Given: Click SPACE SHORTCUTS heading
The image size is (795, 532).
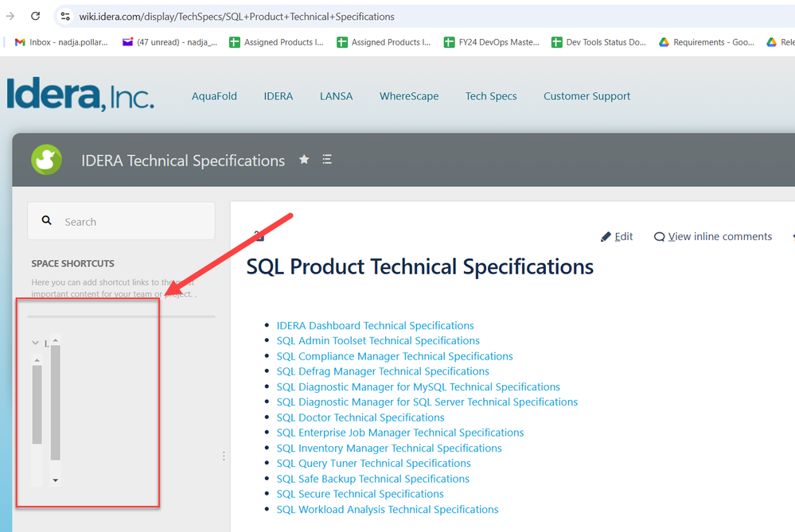Looking at the screenshot, I should pos(73,263).
